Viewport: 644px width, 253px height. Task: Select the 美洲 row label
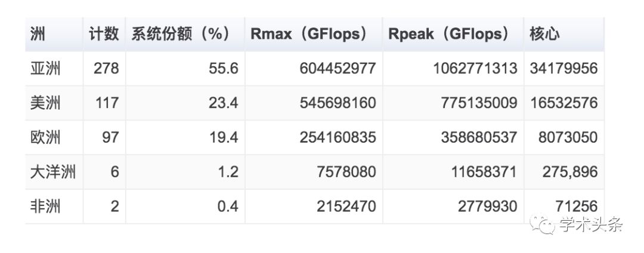click(45, 103)
